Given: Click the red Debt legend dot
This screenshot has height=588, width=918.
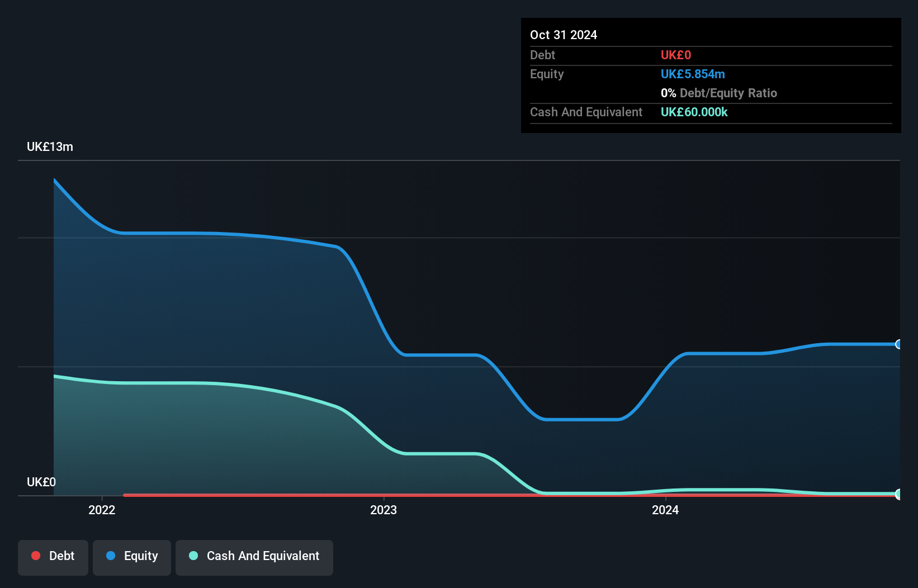Looking at the screenshot, I should [x=36, y=556].
